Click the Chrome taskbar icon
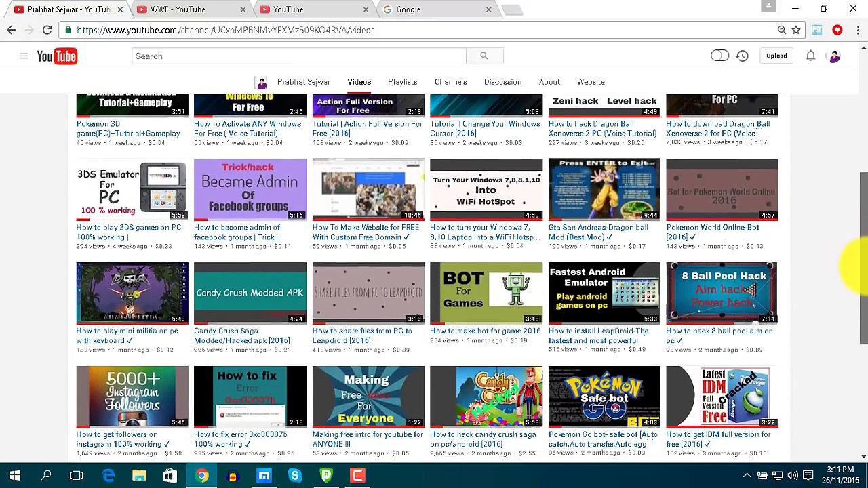The width and height of the screenshot is (868, 488). [201, 476]
